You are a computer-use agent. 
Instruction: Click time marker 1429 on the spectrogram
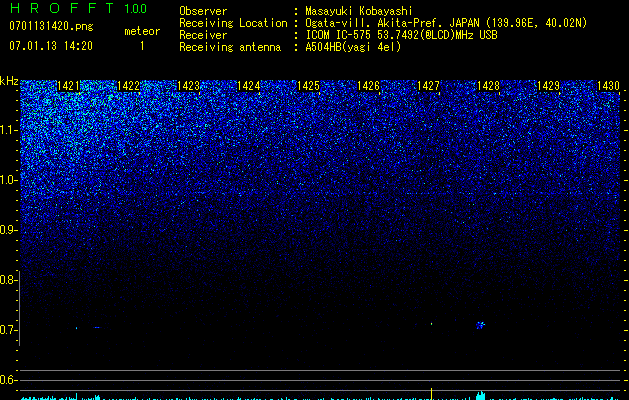[548, 86]
